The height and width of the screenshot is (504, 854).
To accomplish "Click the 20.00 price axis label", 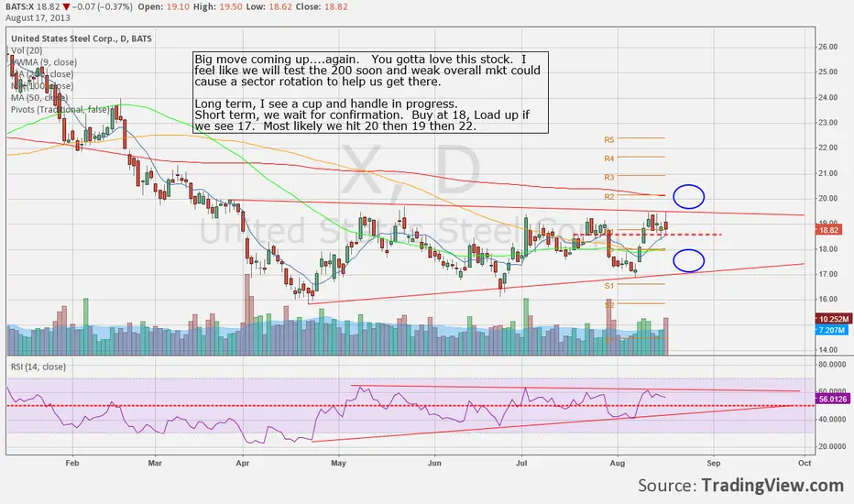I will pos(827,198).
